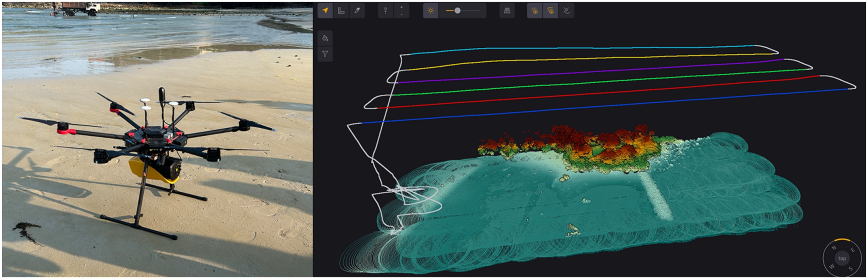Toggle point cloud visibility eye icon
This screenshot has width=868, height=280.
pos(535,11)
